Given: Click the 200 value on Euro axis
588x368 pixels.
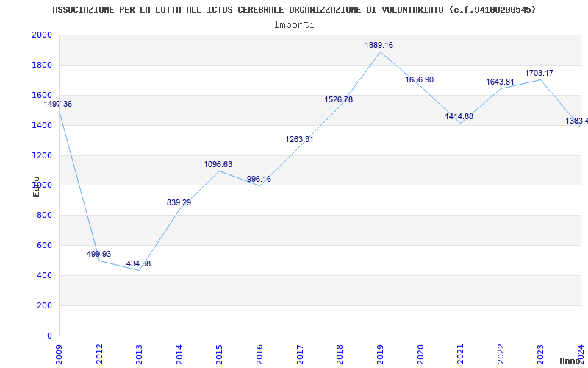Looking at the screenshot, I should [x=45, y=305].
